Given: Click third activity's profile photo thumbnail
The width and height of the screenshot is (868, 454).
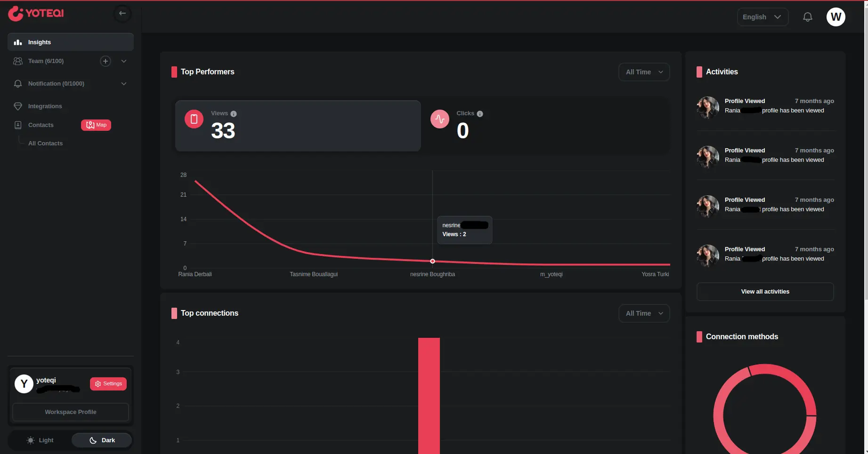Looking at the screenshot, I should (708, 207).
